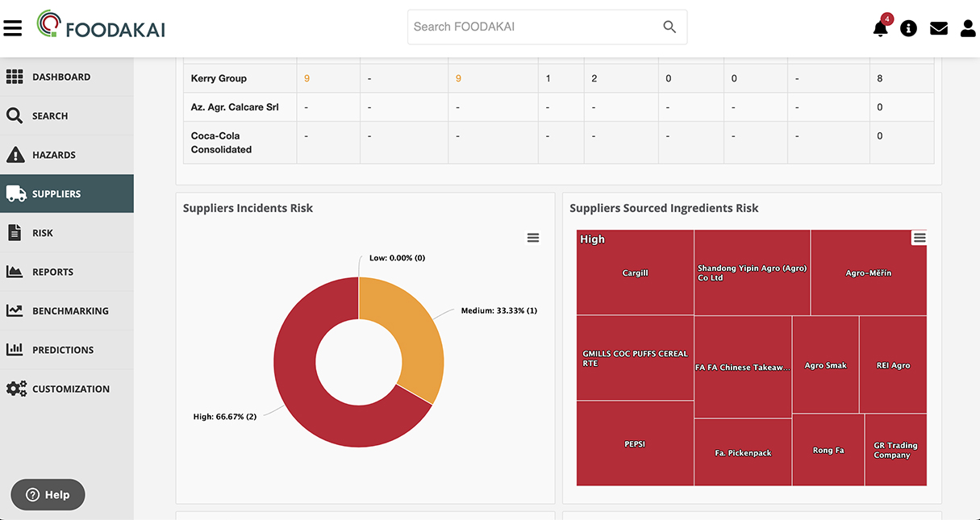Click the GR Trading Company tile
This screenshot has width=980, height=520.
tap(896, 450)
